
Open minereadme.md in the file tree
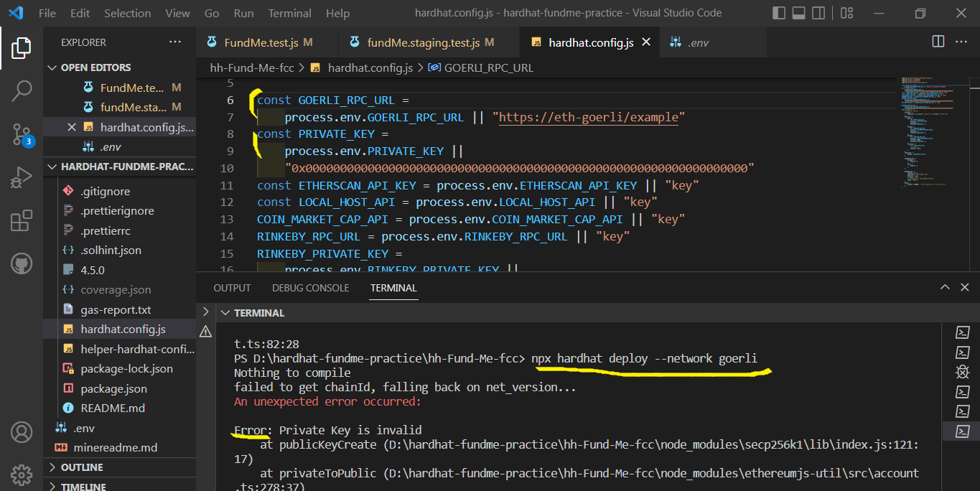115,447
